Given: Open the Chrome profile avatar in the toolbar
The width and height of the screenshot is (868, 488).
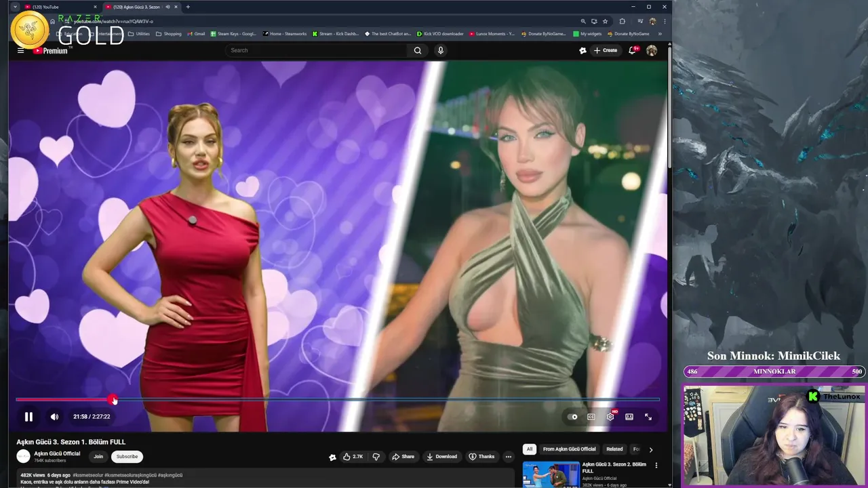Looking at the screenshot, I should coord(652,21).
